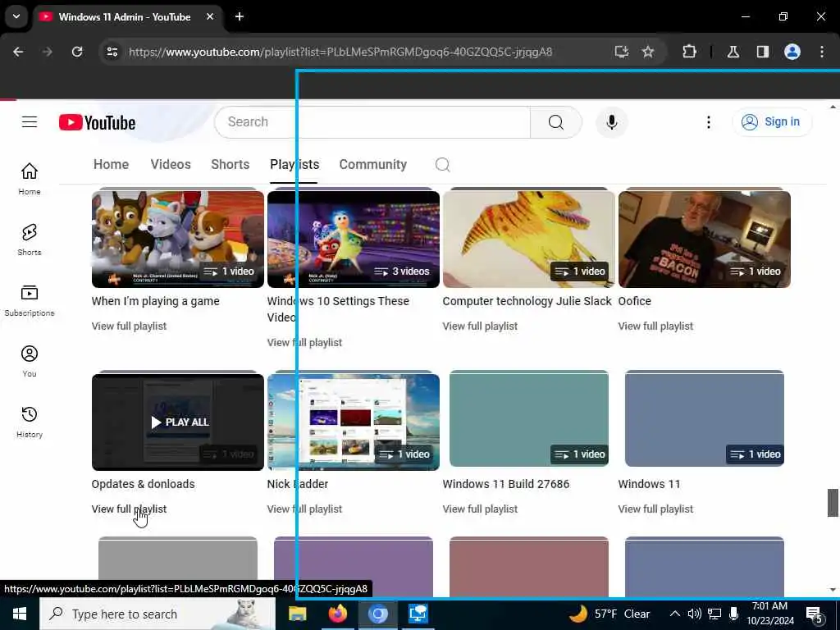Click the browser address bar URL

[340, 52]
